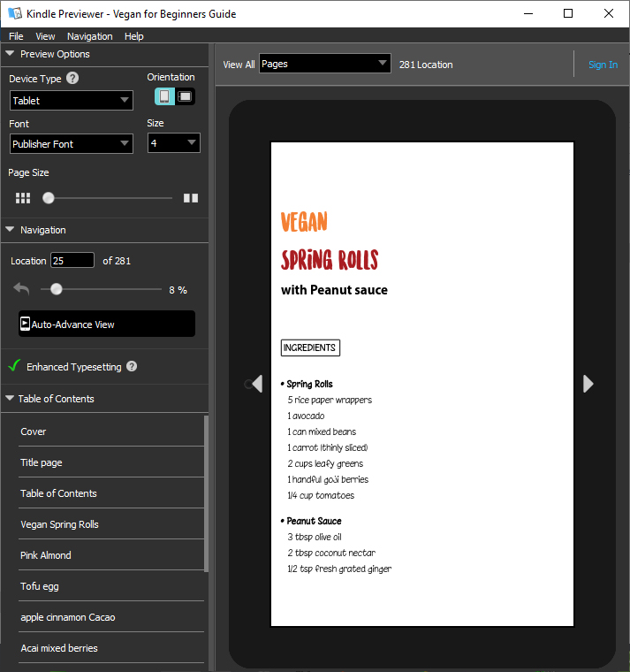Switch to portrait orientation
Viewport: 630px width, 672px height.
click(164, 96)
